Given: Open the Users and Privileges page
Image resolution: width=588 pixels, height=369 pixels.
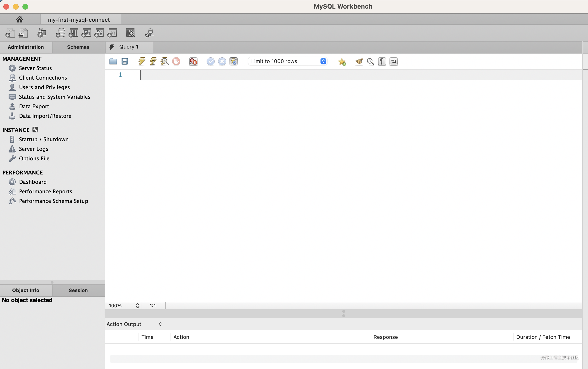Looking at the screenshot, I should [x=44, y=87].
